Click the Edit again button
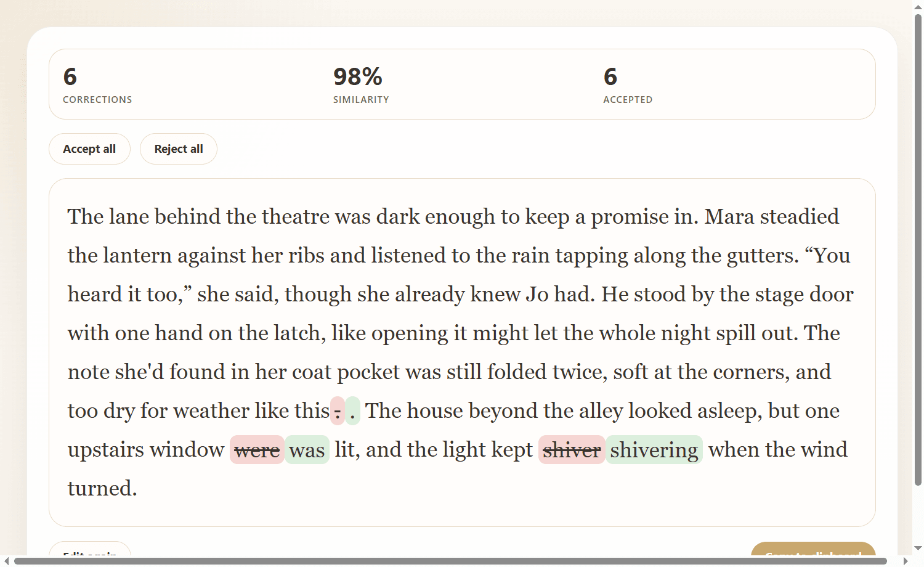Image resolution: width=924 pixels, height=567 pixels. [90, 553]
